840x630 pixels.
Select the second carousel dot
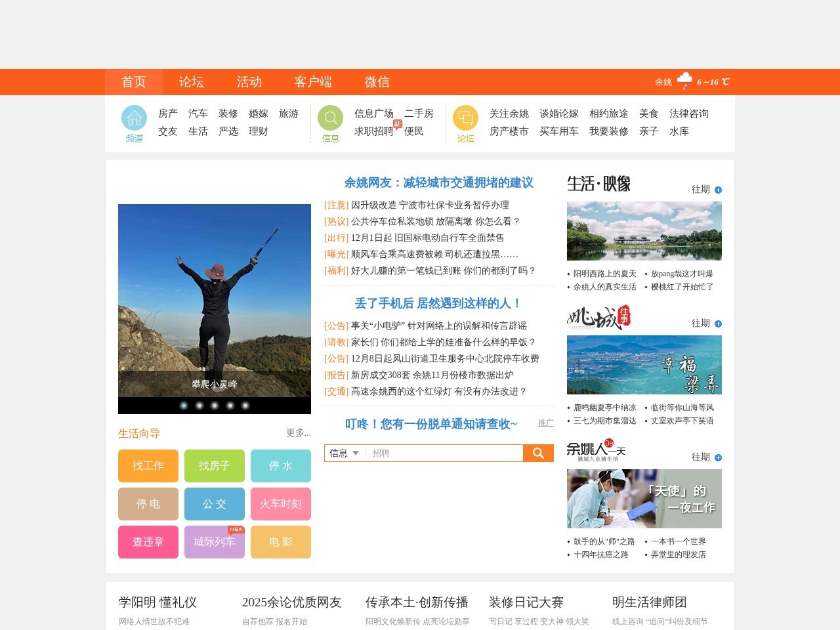(199, 406)
